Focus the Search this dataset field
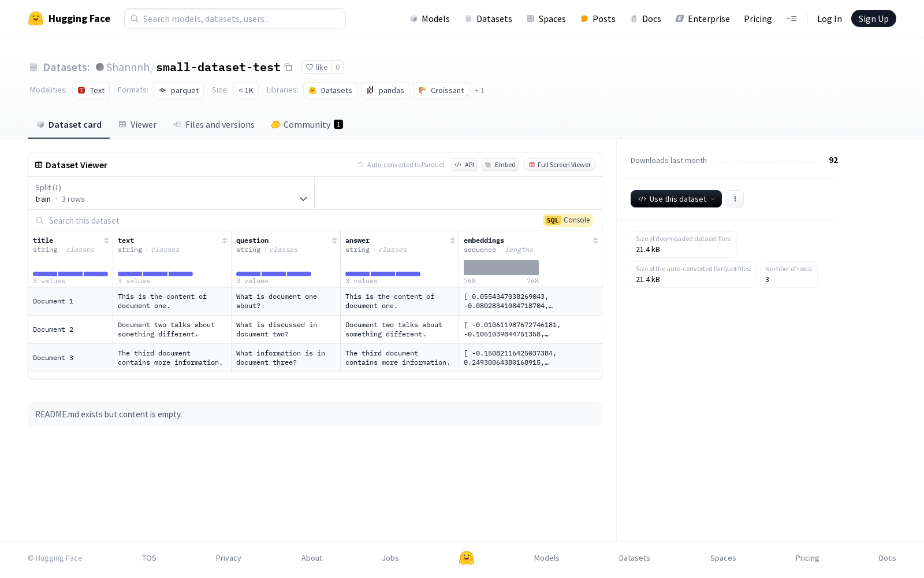The image size is (924, 578). point(286,220)
